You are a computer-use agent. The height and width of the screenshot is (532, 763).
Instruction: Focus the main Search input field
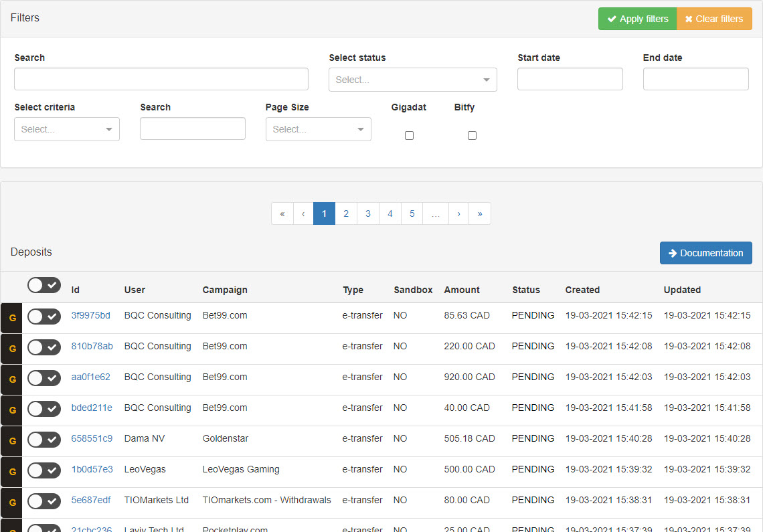tap(161, 79)
